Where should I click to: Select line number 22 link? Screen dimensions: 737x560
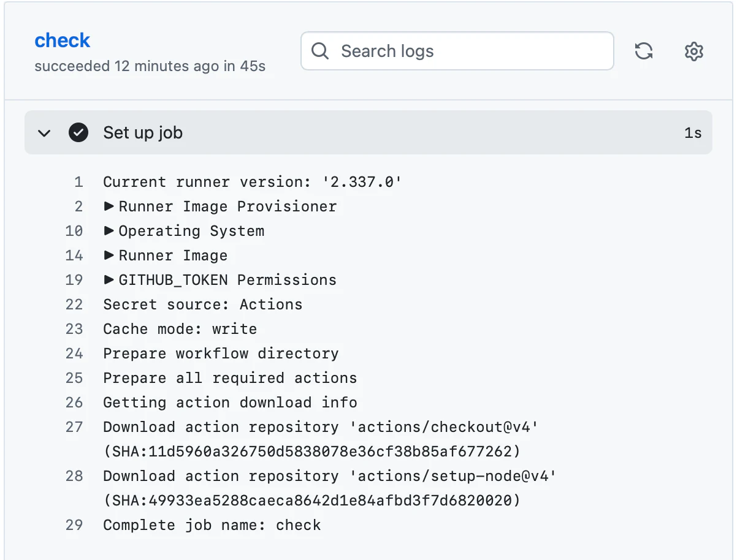point(74,305)
